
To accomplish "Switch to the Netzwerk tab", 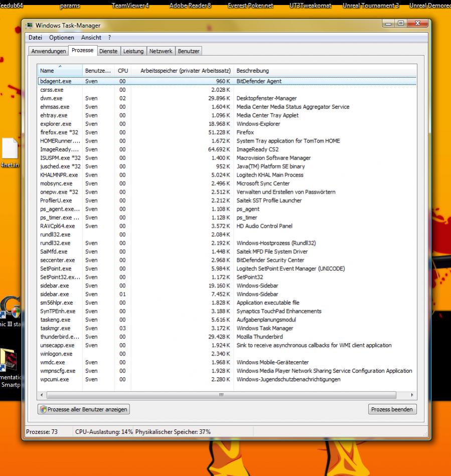I will pyautogui.click(x=161, y=51).
